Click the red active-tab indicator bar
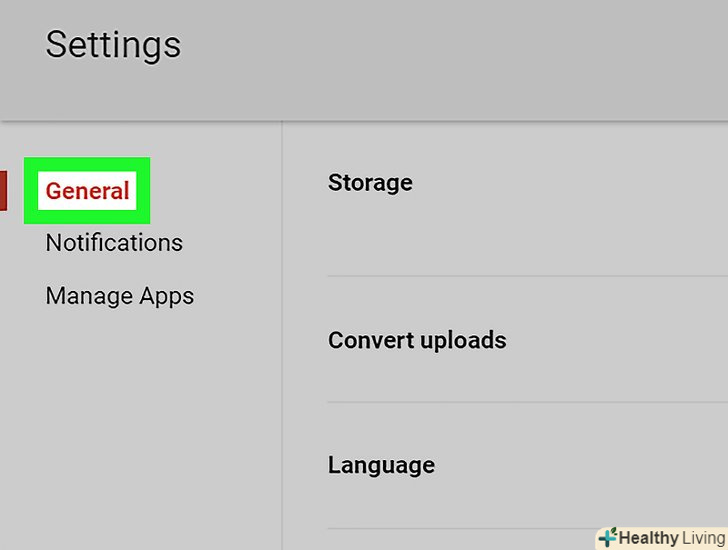Viewport: 728px width, 550px height. (3, 190)
